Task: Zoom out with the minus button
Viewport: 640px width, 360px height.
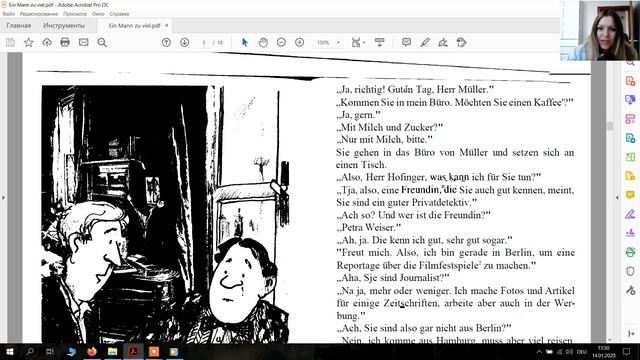Action: point(281,42)
